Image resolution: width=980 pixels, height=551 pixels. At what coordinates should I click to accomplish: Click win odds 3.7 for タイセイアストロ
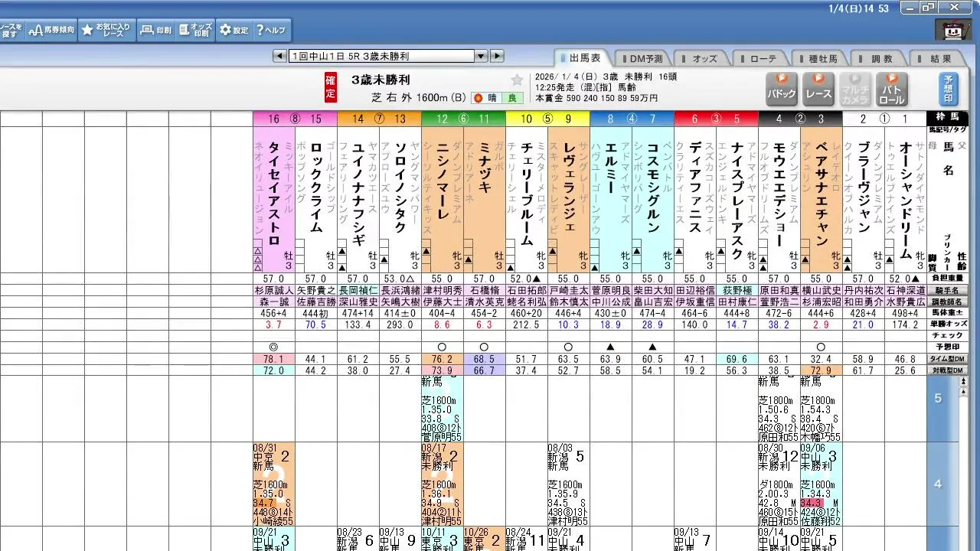274,325
